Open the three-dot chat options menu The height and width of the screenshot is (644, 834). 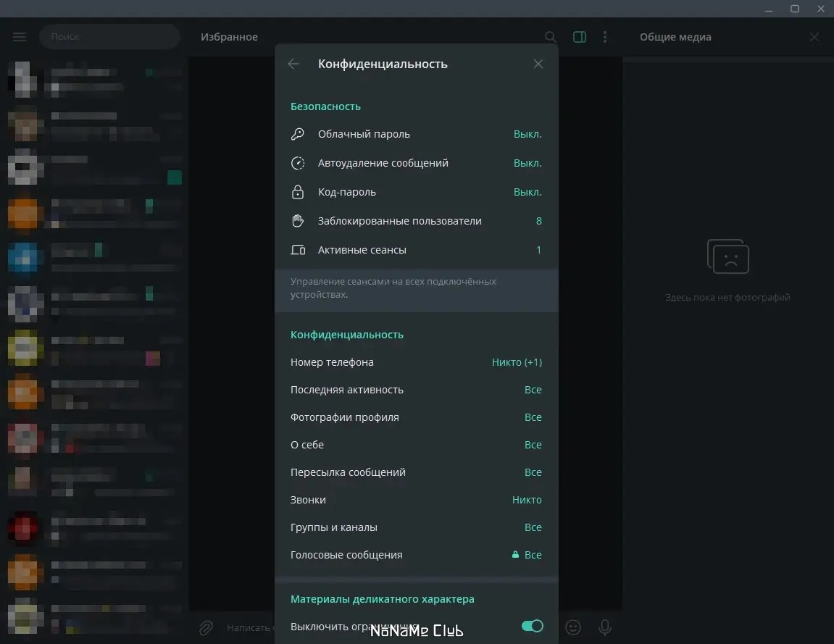click(605, 37)
